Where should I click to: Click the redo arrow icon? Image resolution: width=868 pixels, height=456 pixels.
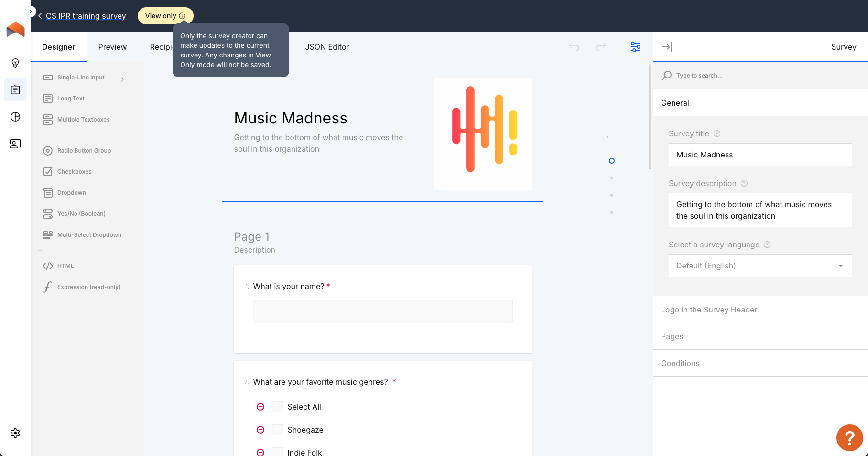(601, 46)
